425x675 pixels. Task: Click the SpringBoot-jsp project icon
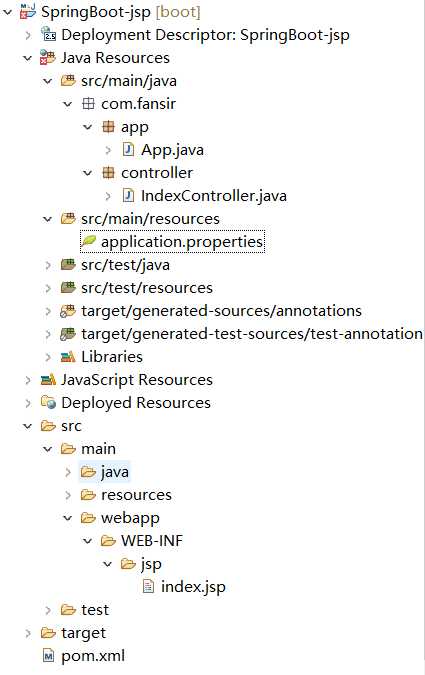coord(28,12)
